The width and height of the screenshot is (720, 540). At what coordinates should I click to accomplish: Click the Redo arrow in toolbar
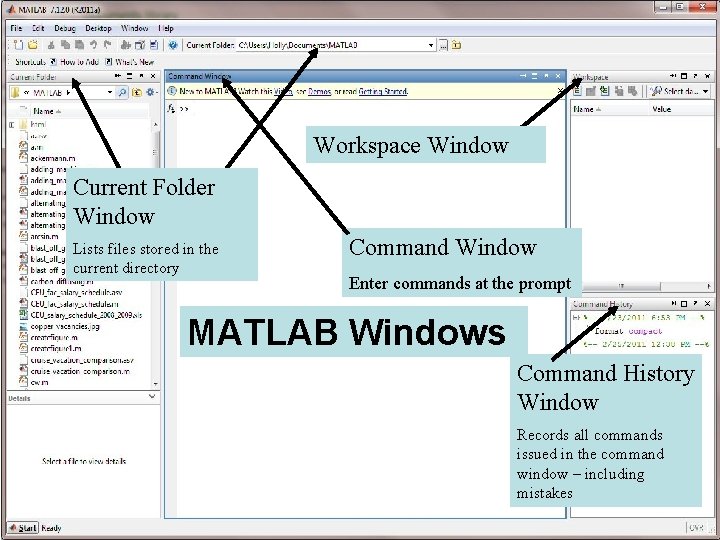[x=107, y=45]
